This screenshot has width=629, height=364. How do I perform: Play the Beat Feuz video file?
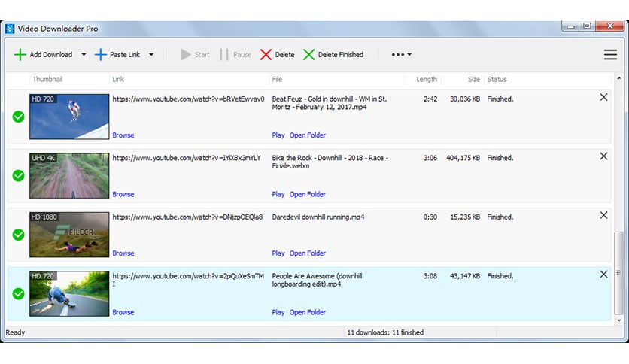pos(278,135)
